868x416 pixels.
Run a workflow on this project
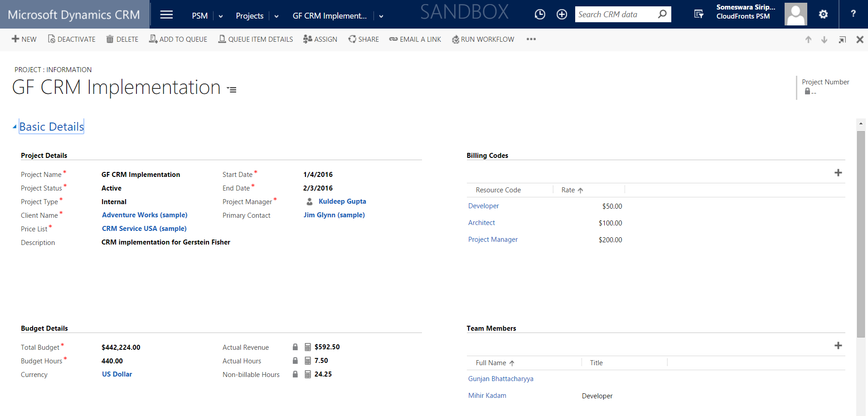point(483,39)
